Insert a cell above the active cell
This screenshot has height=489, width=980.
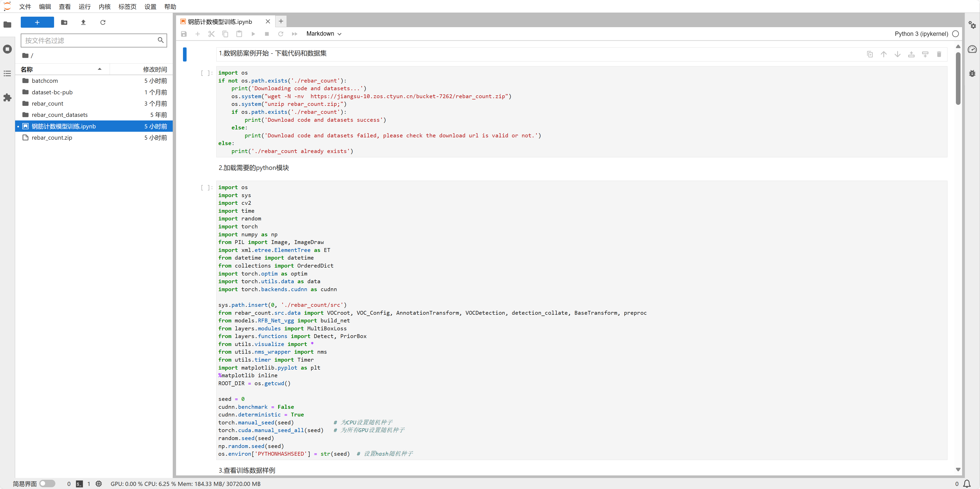(911, 54)
